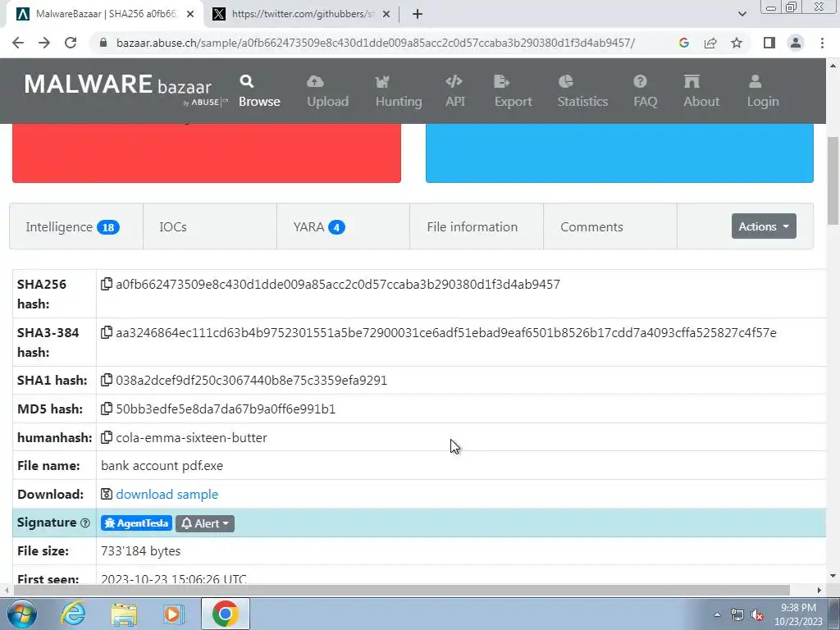Open Windows Media Player from taskbar

coord(174,614)
